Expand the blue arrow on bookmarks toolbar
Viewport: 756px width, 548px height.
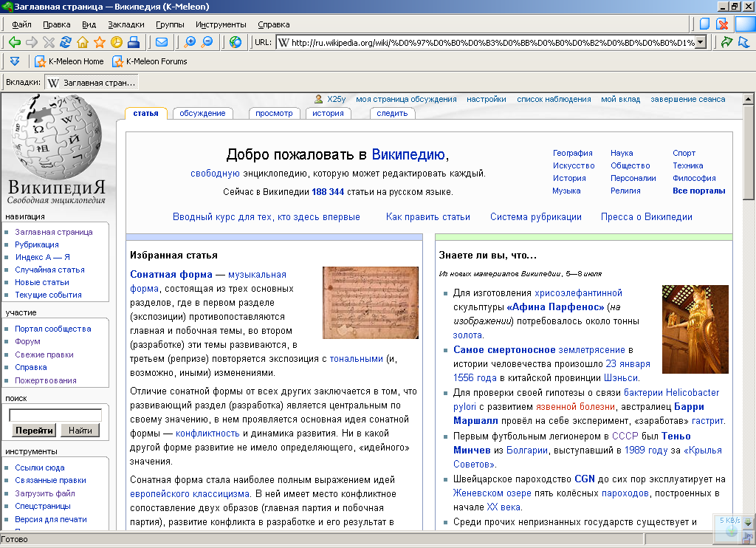(15, 61)
